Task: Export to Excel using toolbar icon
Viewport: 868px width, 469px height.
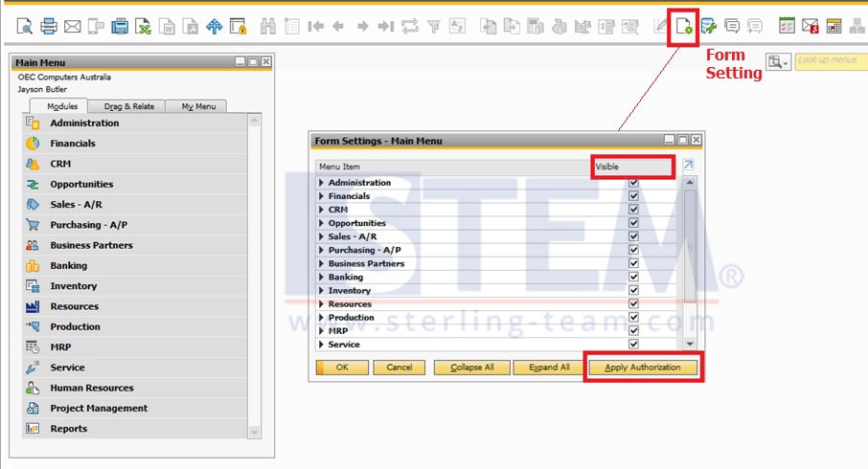Action: 144,26
